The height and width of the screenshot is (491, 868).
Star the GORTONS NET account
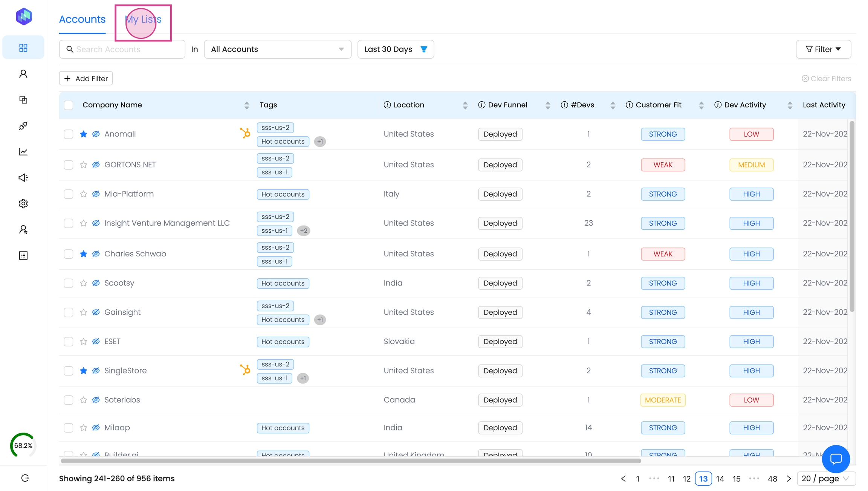coord(84,165)
